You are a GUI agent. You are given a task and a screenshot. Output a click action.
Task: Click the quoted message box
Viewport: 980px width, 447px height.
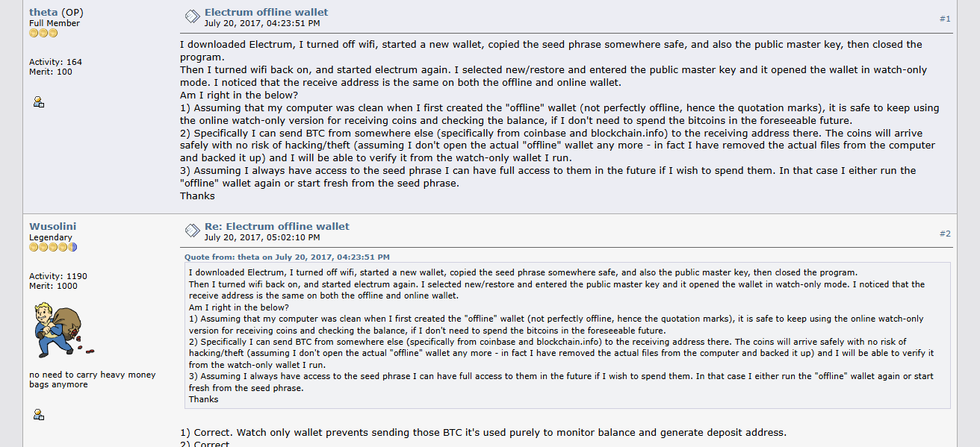tap(568, 336)
